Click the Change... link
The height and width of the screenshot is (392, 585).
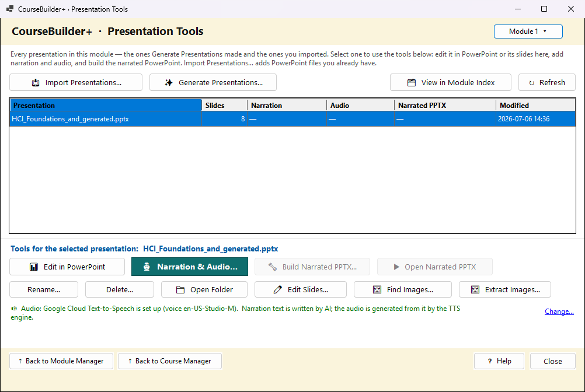559,311
